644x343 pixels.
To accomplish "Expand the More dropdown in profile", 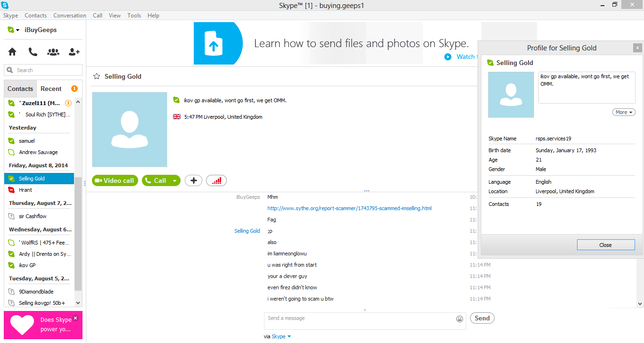I will click(624, 112).
